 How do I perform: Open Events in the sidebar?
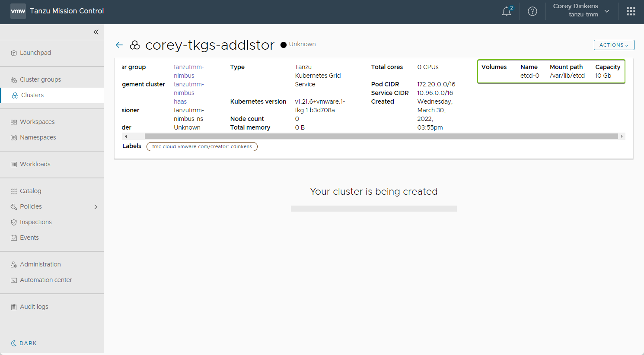tap(29, 238)
